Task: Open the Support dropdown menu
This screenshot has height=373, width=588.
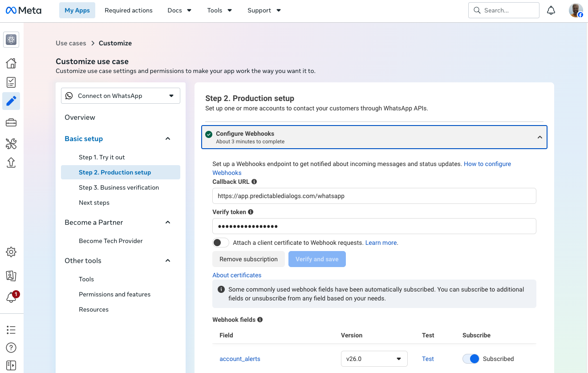Action: click(x=264, y=10)
